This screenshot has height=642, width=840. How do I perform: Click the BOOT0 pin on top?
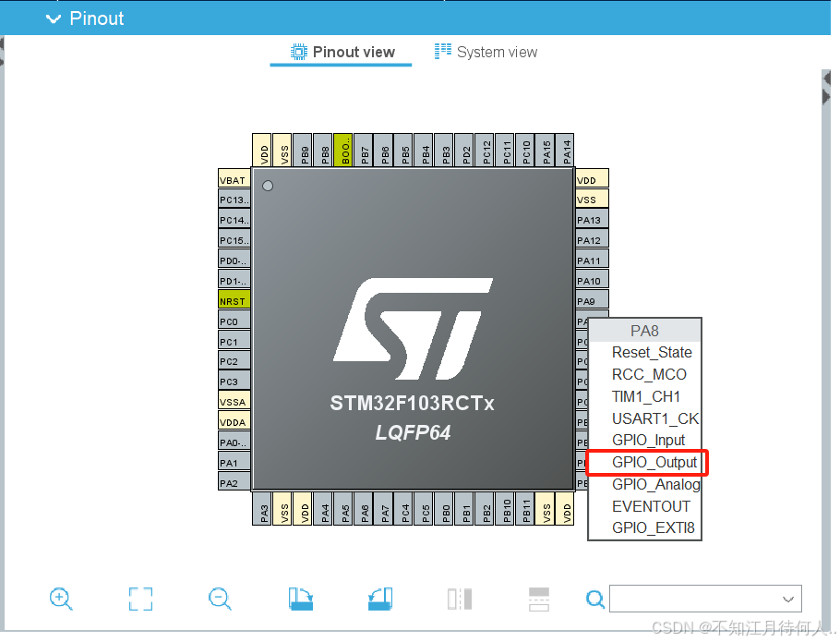tap(342, 150)
